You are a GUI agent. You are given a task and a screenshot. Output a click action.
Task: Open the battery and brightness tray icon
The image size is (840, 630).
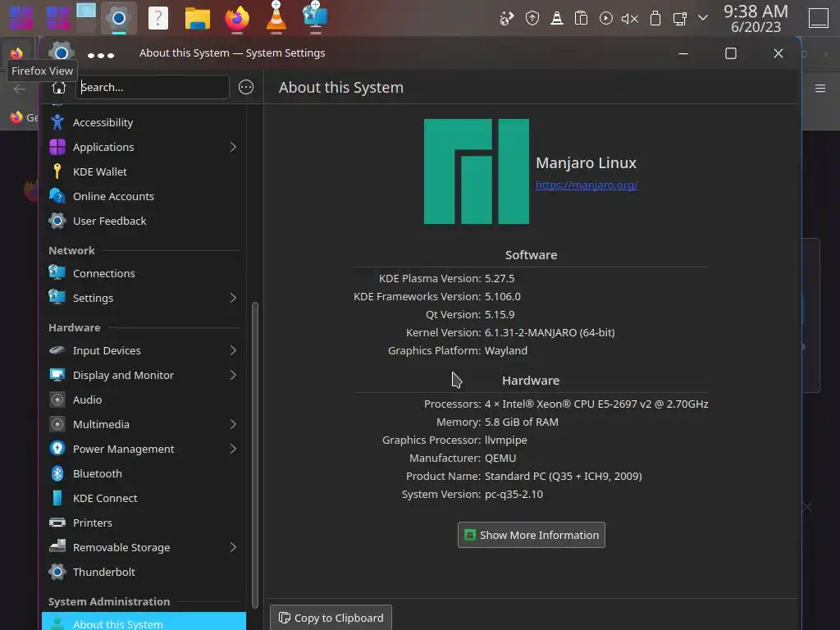click(655, 19)
